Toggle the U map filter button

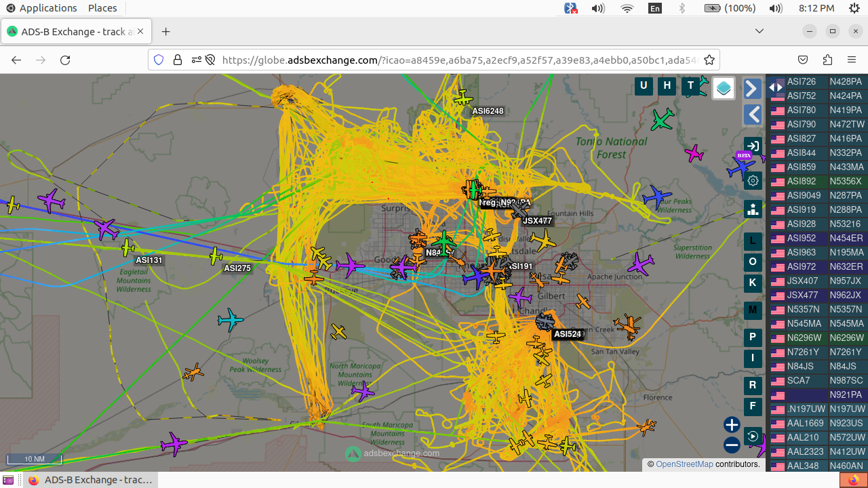(644, 85)
